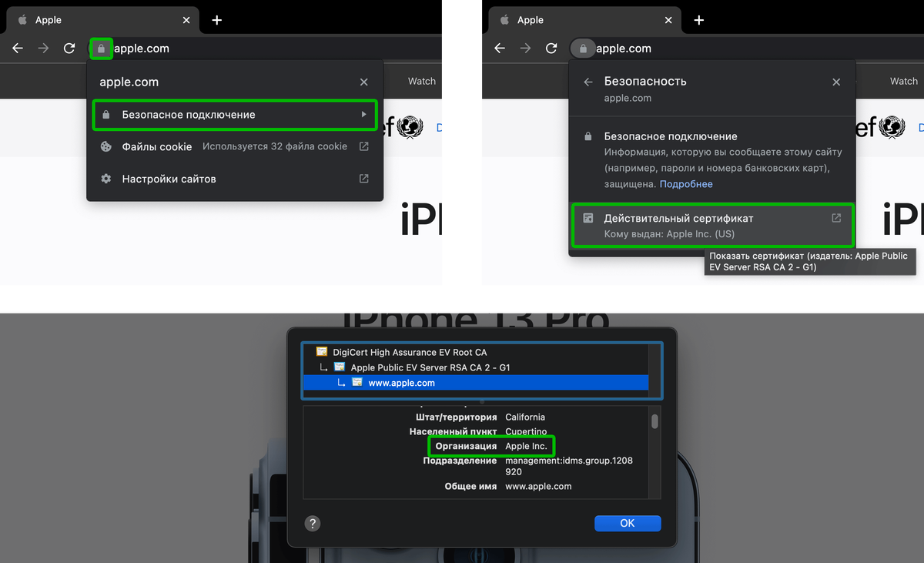
Task: Reload page in the left browser window
Action: coord(69,49)
